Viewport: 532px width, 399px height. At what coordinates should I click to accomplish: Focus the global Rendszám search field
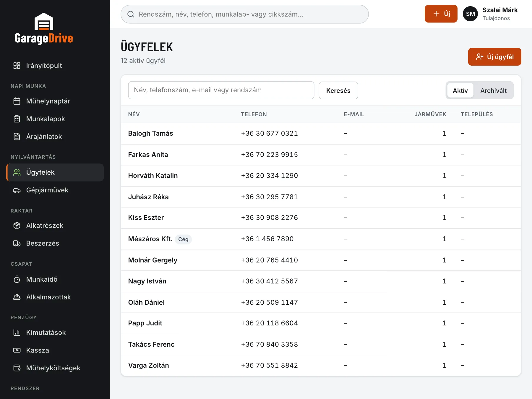point(245,14)
